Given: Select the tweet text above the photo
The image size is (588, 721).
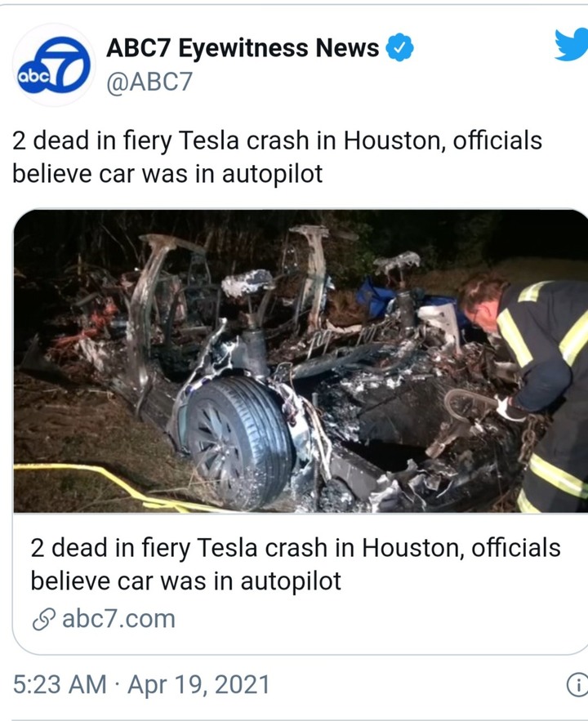Looking at the screenshot, I should (x=277, y=158).
